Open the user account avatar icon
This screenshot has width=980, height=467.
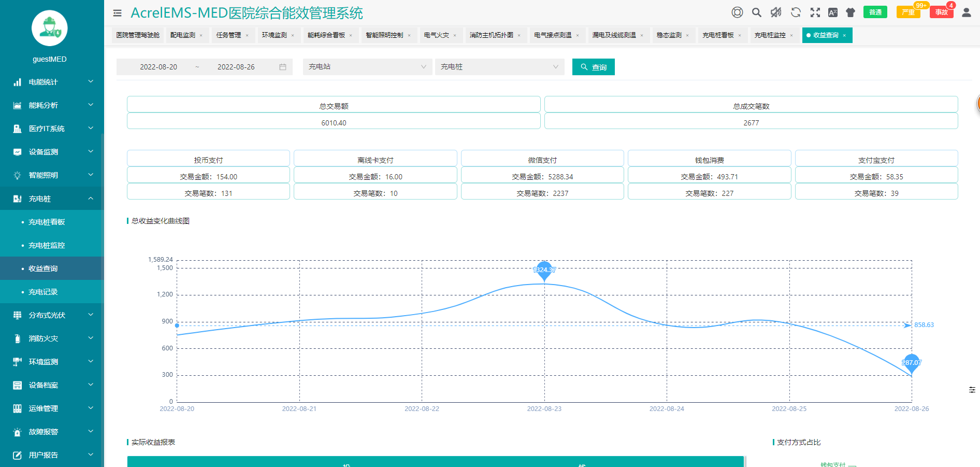tap(966, 12)
